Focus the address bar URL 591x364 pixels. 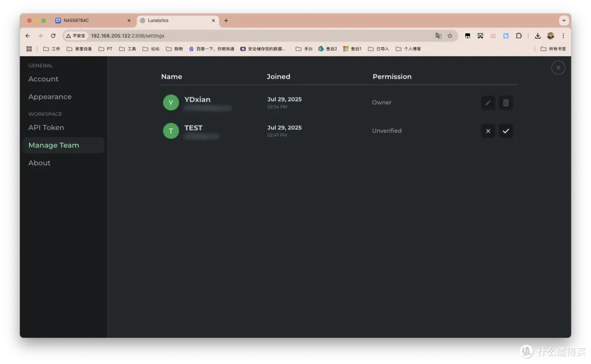[128, 36]
